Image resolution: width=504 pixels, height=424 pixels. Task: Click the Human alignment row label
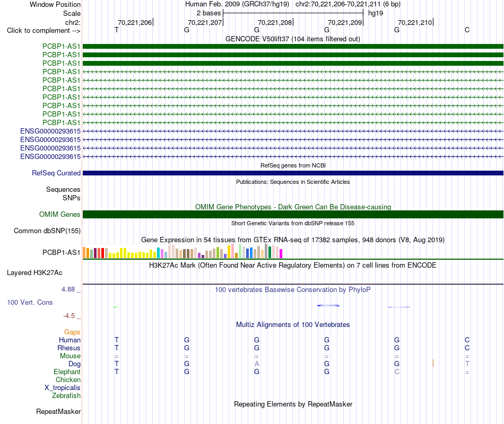pos(69,340)
